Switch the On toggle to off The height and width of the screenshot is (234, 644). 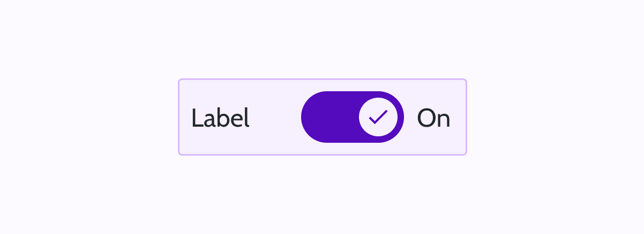click(352, 117)
